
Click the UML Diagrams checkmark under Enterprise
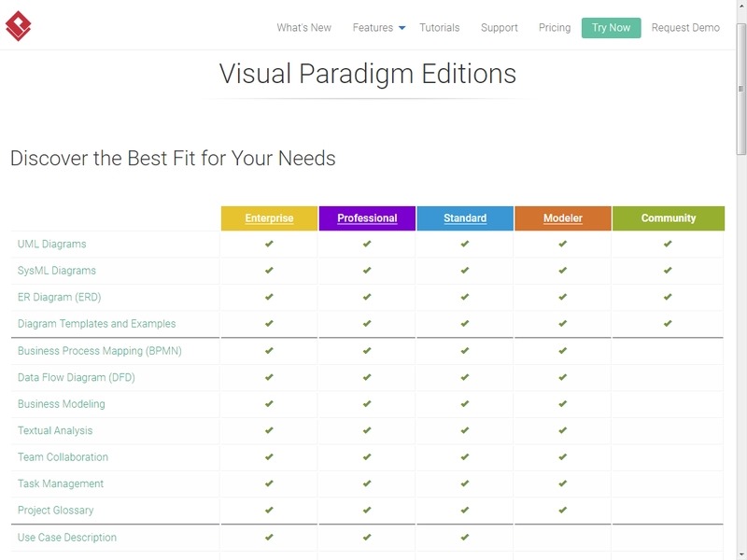click(269, 244)
